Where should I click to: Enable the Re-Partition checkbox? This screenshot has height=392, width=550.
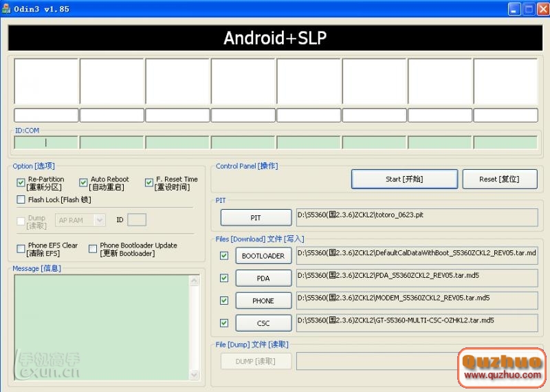click(21, 183)
